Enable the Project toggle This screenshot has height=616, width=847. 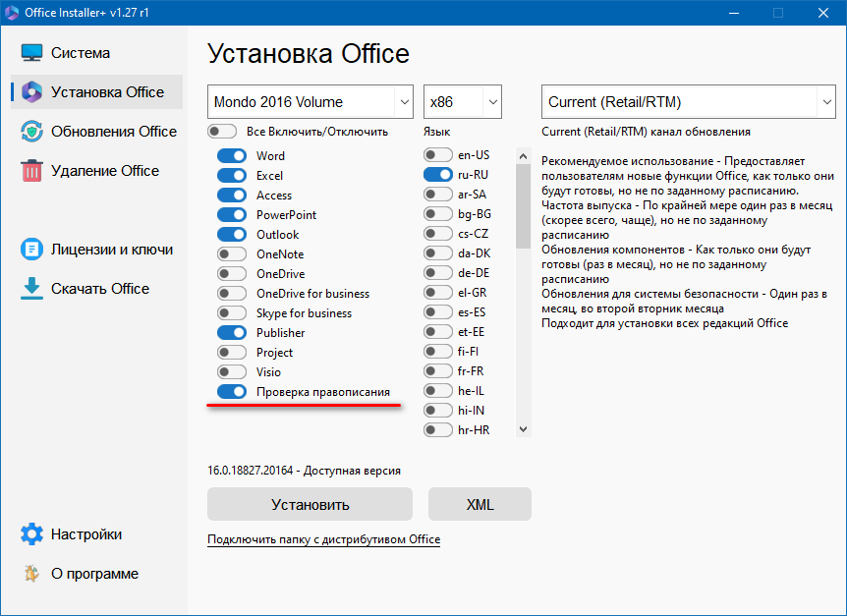click(232, 353)
